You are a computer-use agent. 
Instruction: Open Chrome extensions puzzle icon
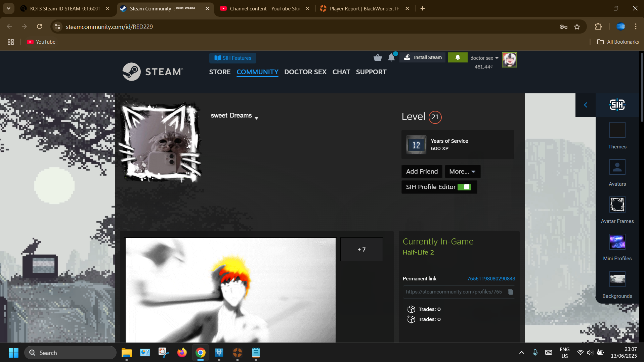point(598,27)
